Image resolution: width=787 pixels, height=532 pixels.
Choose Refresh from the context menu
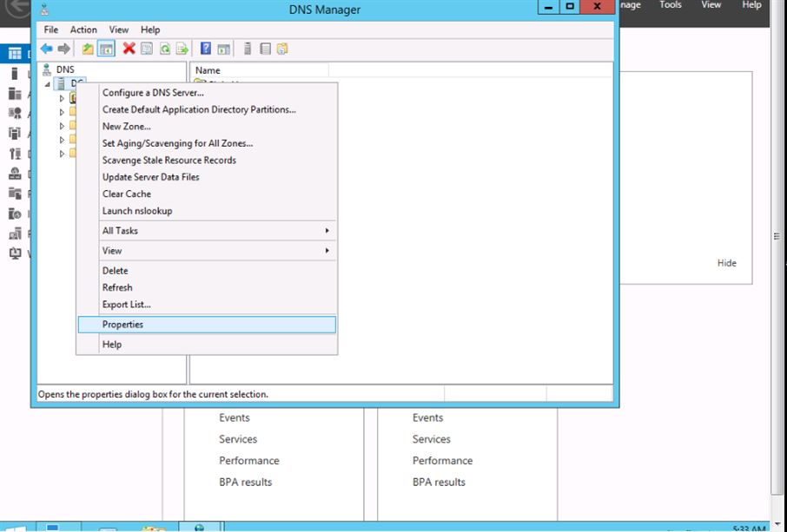(x=207, y=287)
